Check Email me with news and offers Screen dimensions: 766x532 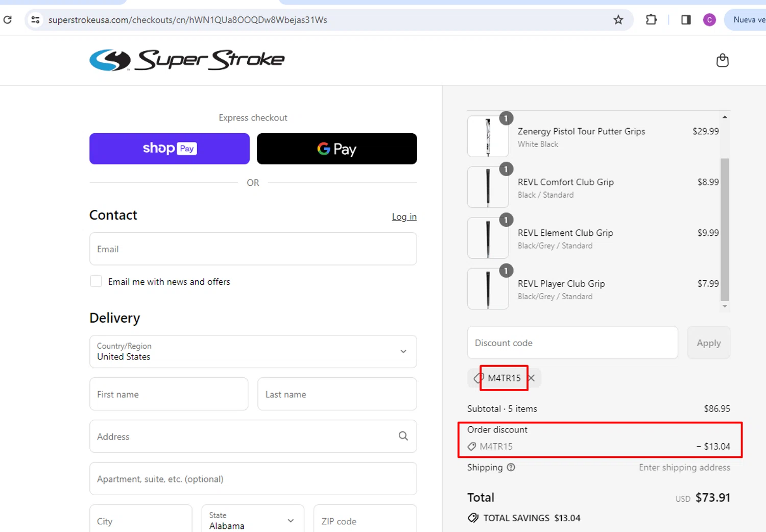(96, 281)
